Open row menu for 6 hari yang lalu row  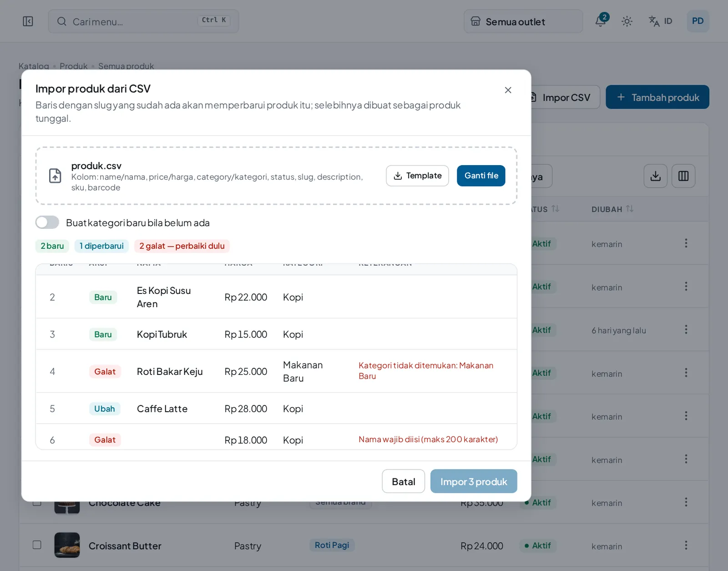(686, 329)
